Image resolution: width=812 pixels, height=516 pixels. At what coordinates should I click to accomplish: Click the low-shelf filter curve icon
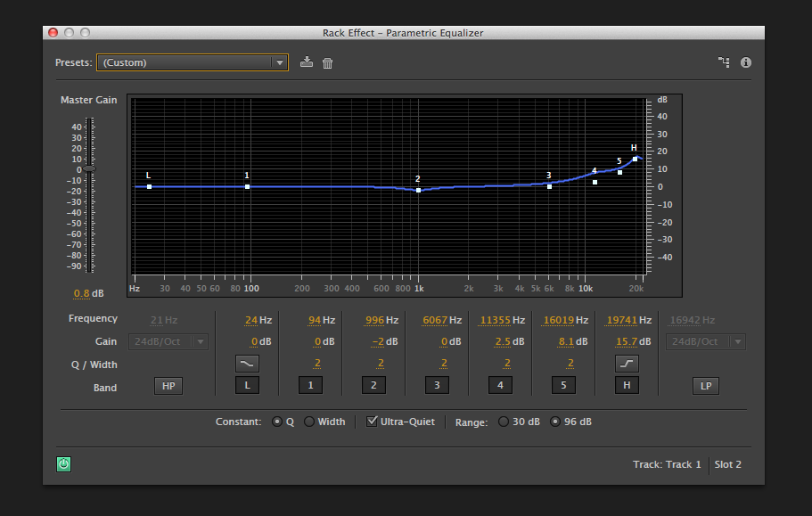tap(247, 363)
